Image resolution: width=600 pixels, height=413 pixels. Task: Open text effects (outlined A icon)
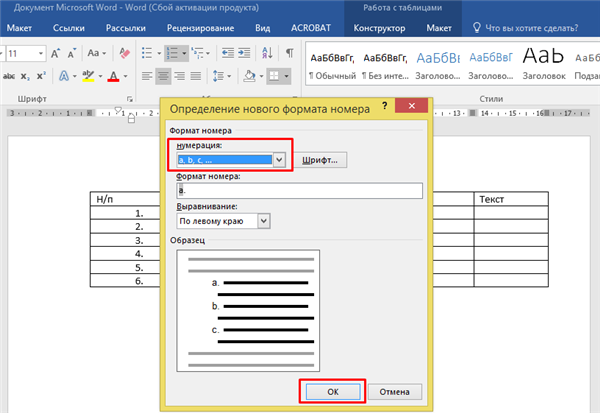pos(64,76)
